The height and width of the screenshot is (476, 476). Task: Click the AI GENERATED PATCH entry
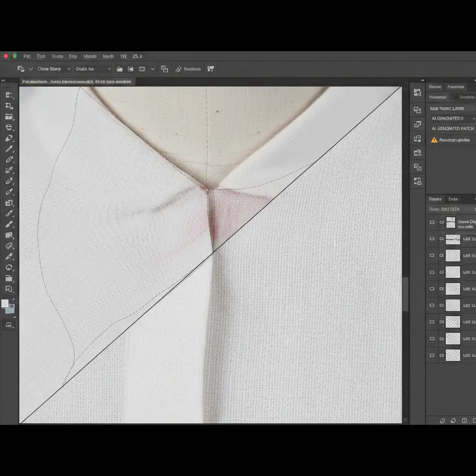click(x=453, y=129)
